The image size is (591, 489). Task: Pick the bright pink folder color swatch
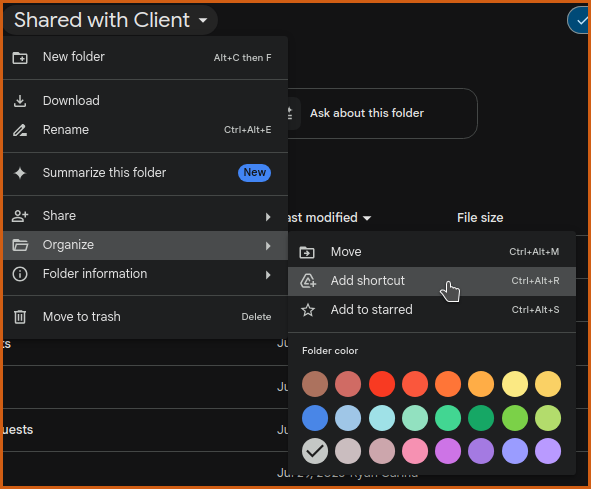tap(415, 451)
